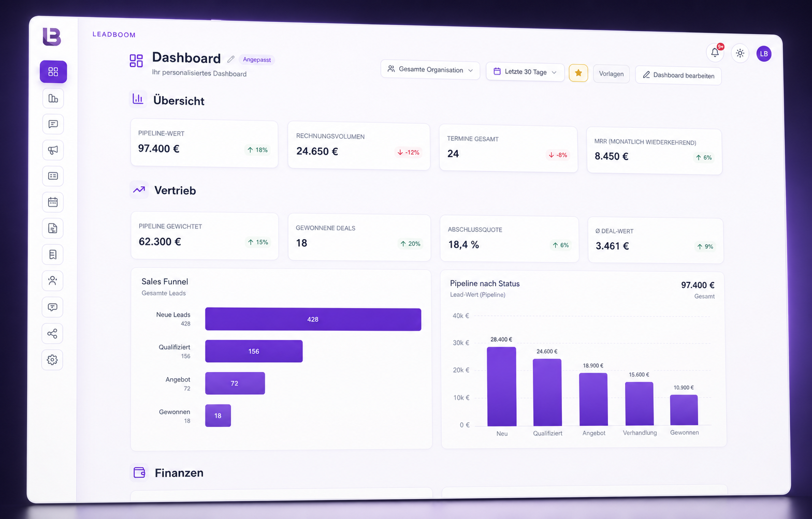The width and height of the screenshot is (812, 519).
Task: Click the 10.900 € label above Gewonnen bar
Action: tap(684, 388)
